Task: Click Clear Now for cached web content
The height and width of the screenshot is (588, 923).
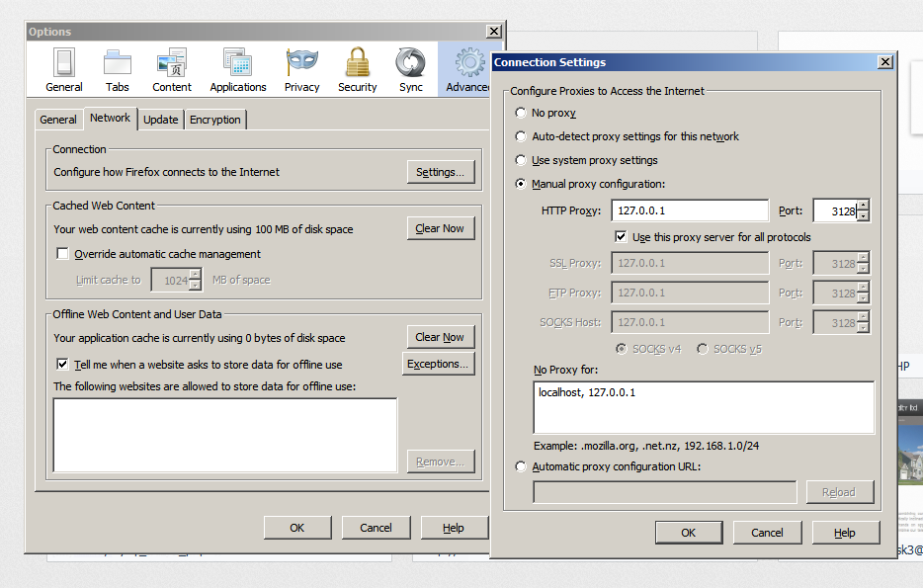Action: tap(440, 227)
